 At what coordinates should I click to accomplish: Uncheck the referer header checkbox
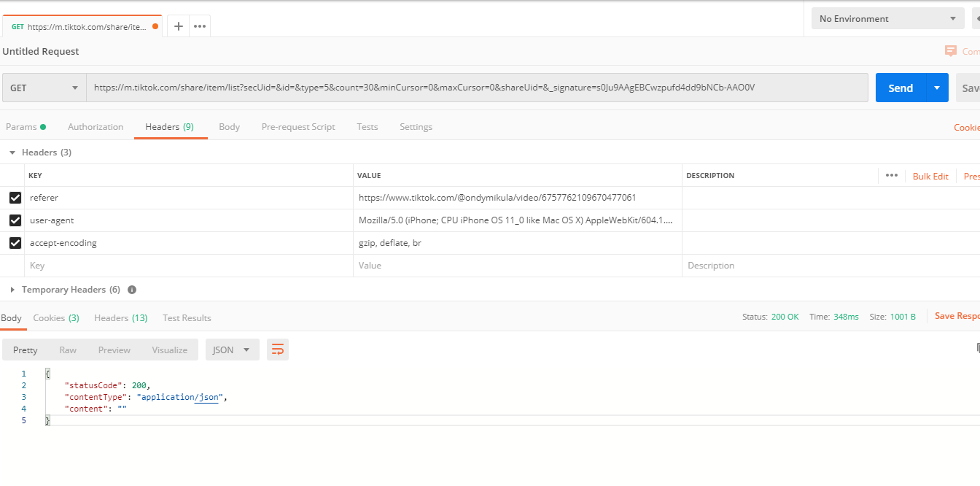click(15, 197)
